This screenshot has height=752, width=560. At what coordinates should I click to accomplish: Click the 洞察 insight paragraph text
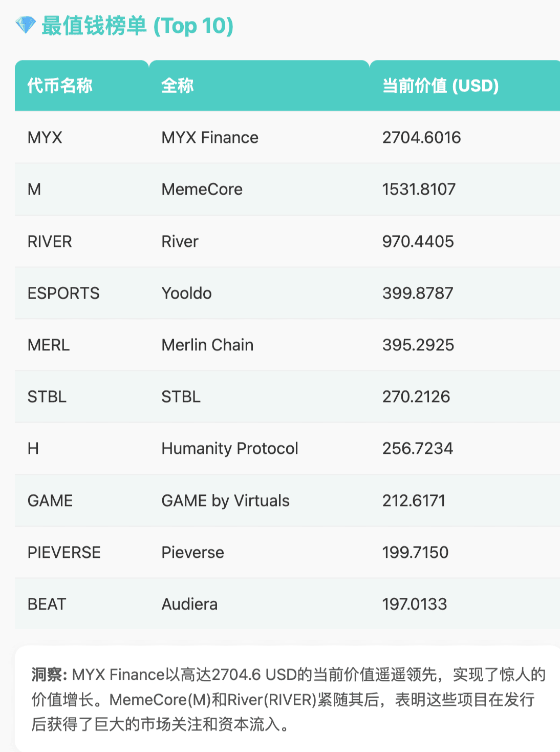[287, 699]
